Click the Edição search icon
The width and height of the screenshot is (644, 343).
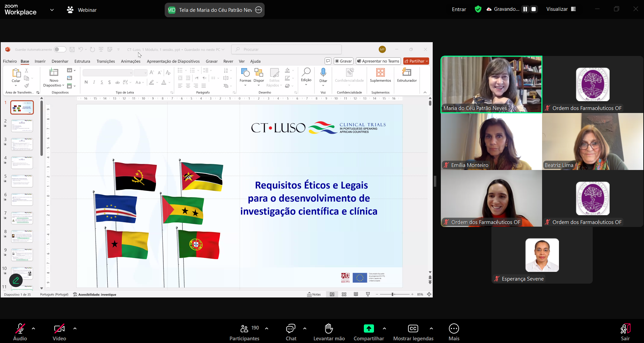pyautogui.click(x=306, y=72)
